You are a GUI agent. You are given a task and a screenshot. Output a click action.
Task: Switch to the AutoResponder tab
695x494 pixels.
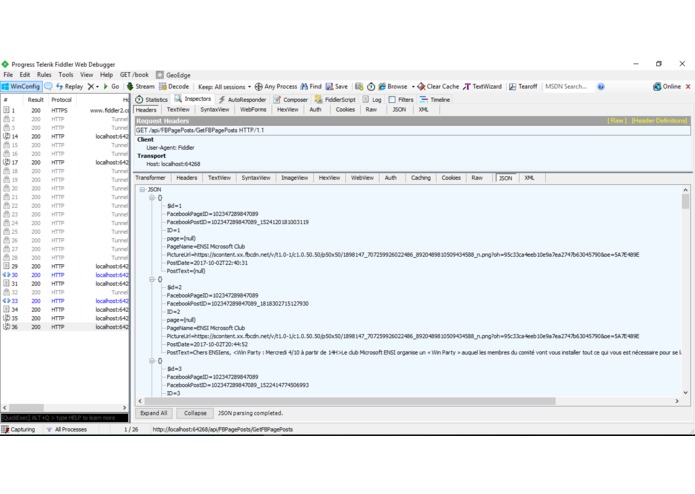point(242,100)
